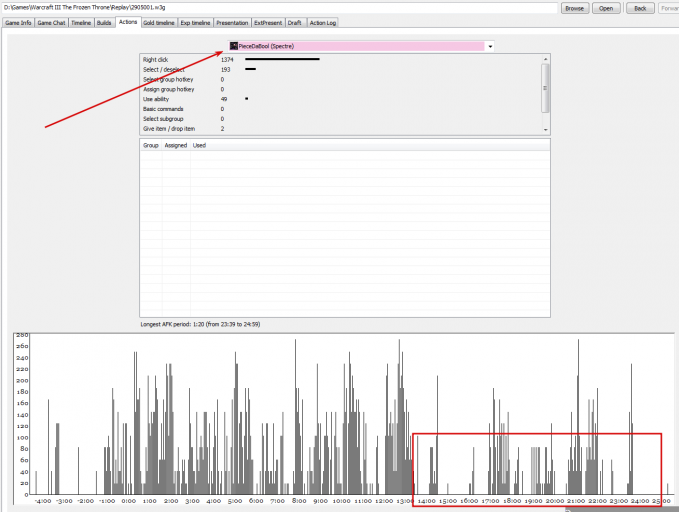Screen dimensions: 679x512
Task: Open the Gold timeline tab
Action: click(x=159, y=23)
